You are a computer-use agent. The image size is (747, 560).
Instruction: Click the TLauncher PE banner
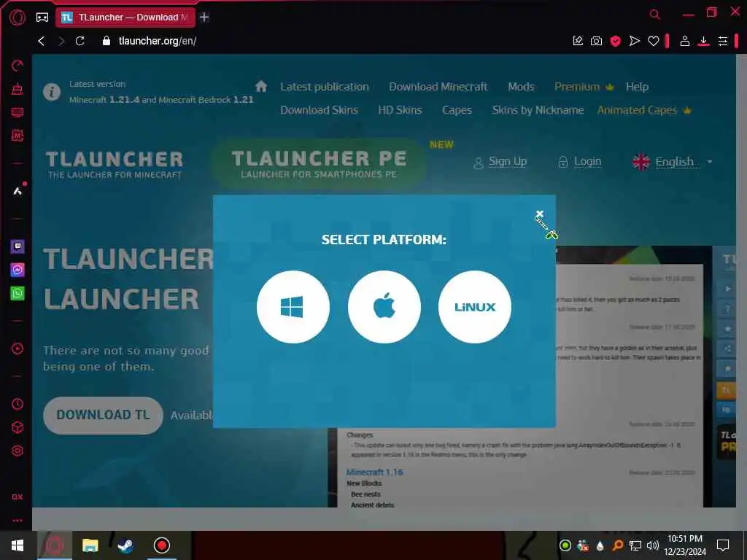click(319, 163)
